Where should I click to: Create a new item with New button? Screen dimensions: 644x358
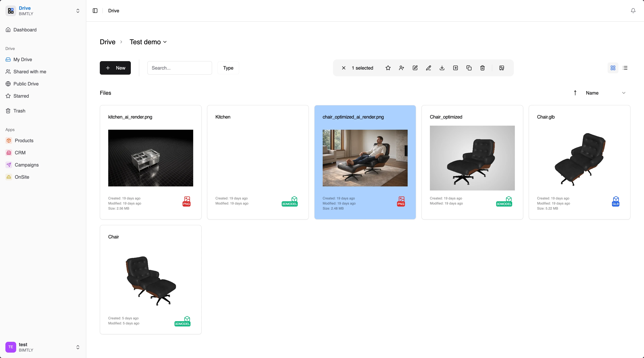(x=115, y=68)
